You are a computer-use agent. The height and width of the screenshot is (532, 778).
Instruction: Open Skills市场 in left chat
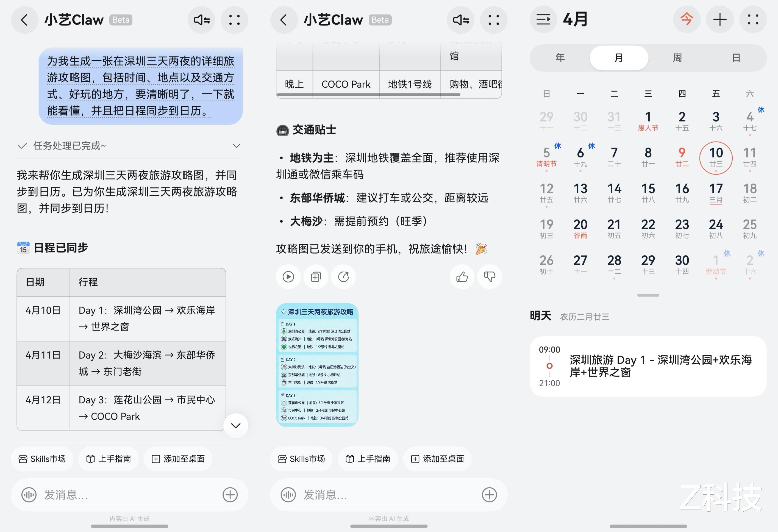pos(42,459)
